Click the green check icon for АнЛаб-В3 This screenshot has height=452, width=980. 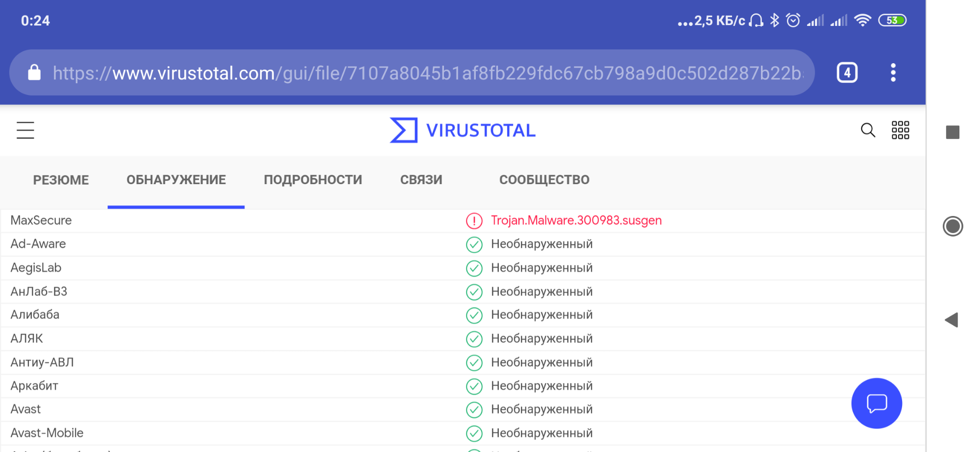(x=474, y=292)
